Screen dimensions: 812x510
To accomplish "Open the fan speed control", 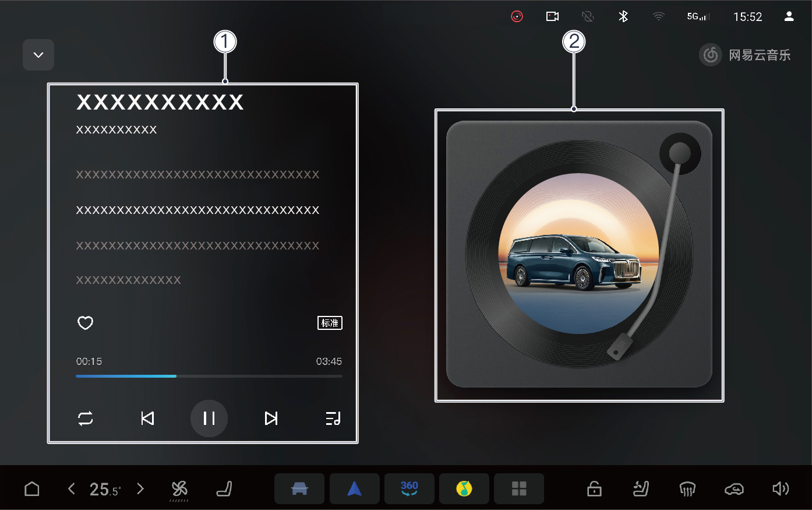I will (x=179, y=490).
